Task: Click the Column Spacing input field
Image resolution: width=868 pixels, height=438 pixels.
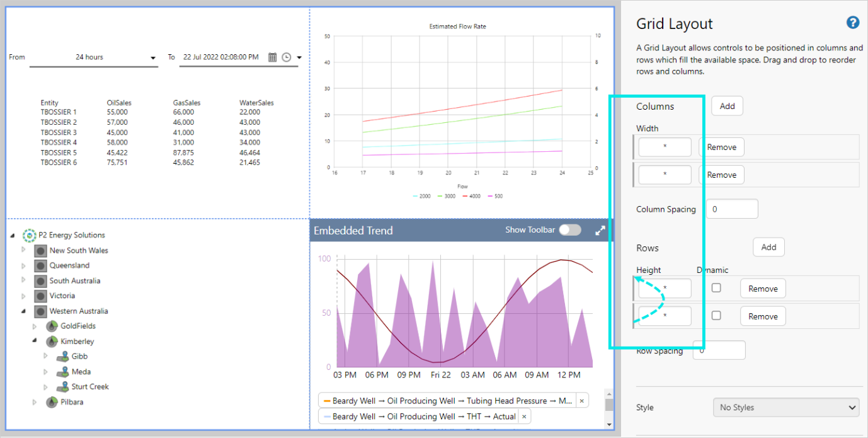Action: coord(732,209)
